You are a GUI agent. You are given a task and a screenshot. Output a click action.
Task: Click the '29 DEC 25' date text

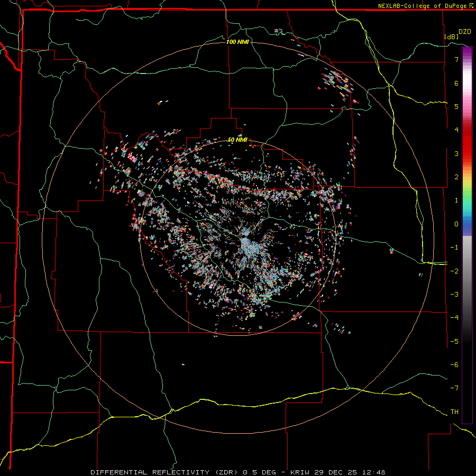[335, 472]
